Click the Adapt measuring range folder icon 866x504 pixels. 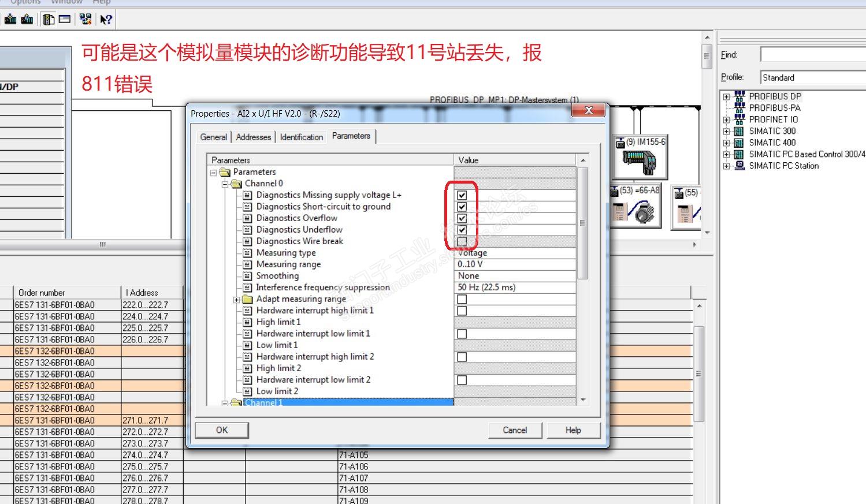tap(248, 299)
